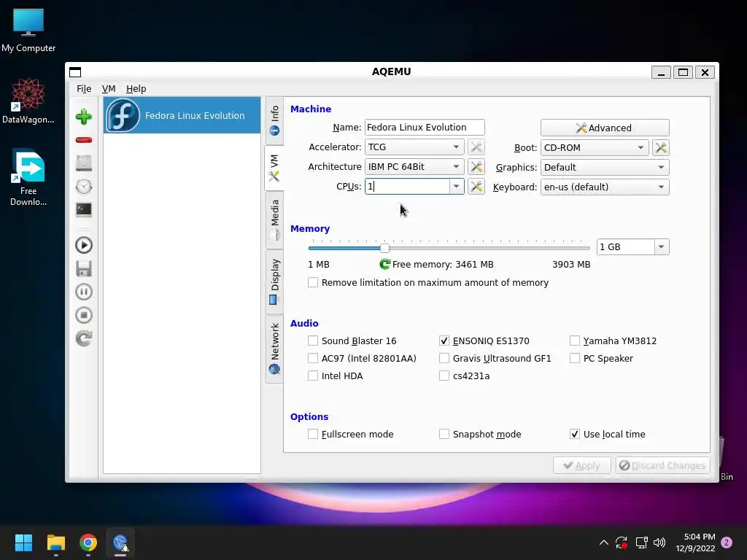Expand the CPUs dropdown arrow
This screenshot has width=747, height=560.
pyautogui.click(x=457, y=186)
